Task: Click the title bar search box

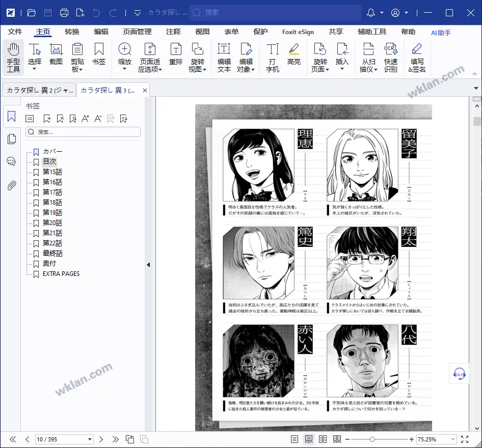Action: point(275,13)
